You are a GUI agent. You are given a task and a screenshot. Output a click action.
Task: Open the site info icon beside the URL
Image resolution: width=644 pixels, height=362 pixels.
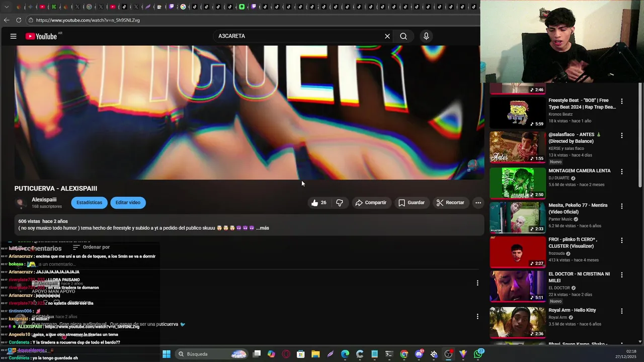(x=31, y=20)
